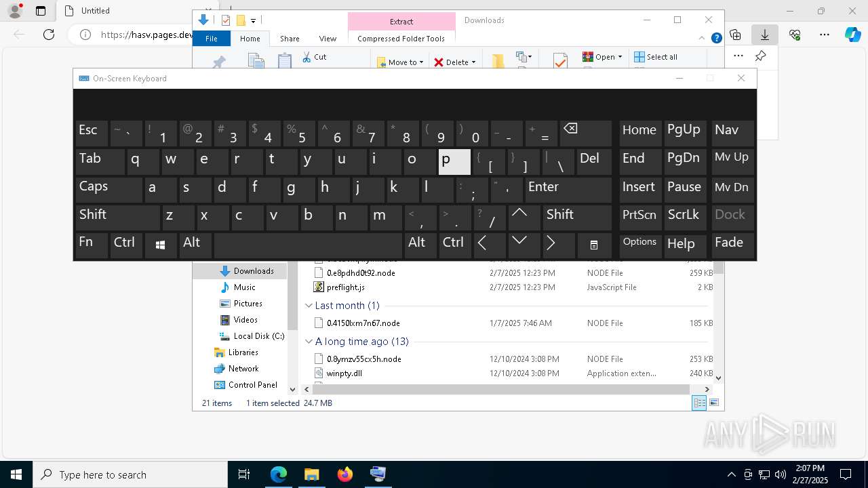
Task: Click the Help key on keyboard
Action: click(x=686, y=245)
